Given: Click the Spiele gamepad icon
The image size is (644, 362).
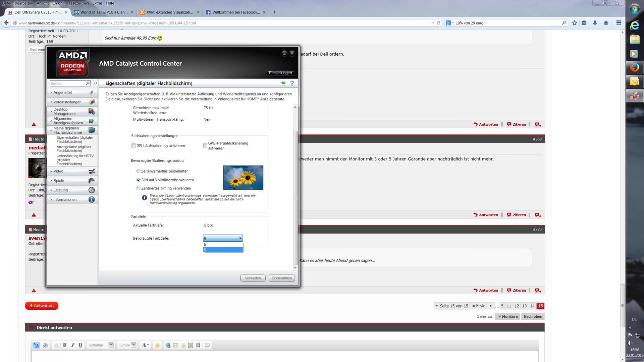Looking at the screenshot, I should coord(91,181).
